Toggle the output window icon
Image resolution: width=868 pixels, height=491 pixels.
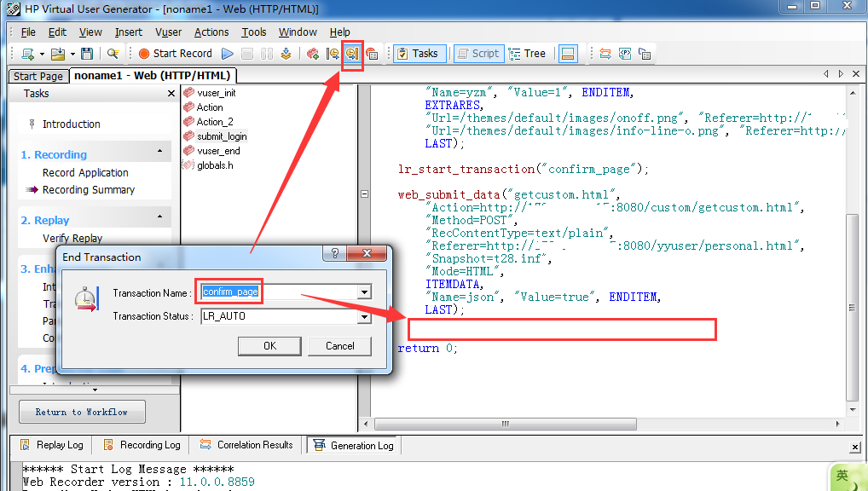pyautogui.click(x=568, y=54)
